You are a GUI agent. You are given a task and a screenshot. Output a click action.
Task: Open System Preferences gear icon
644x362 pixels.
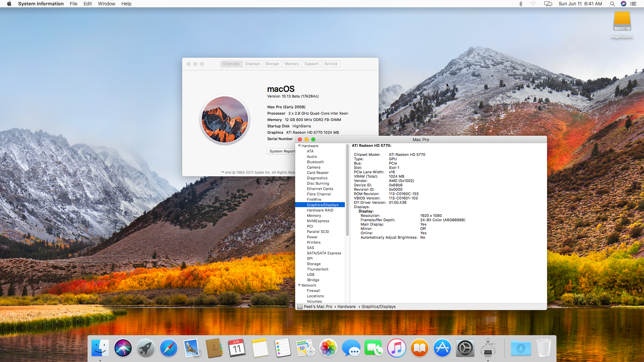[x=465, y=348]
